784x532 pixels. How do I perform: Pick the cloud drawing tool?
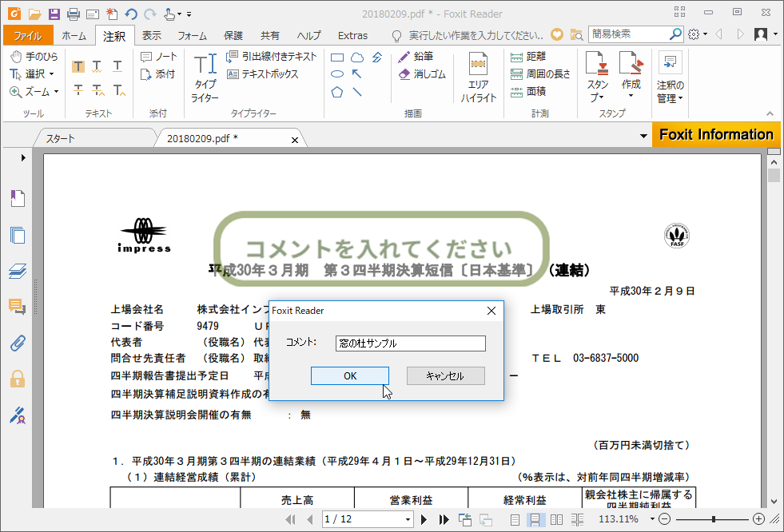[357, 58]
